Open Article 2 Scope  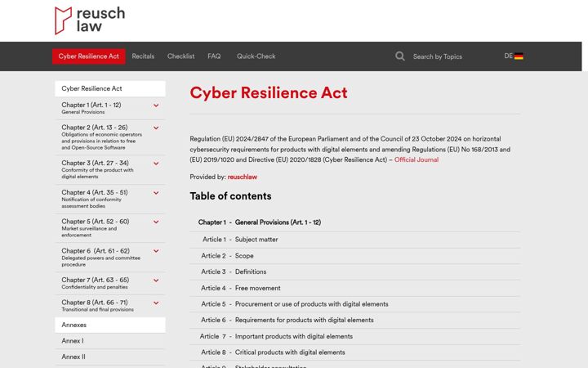[354, 256]
